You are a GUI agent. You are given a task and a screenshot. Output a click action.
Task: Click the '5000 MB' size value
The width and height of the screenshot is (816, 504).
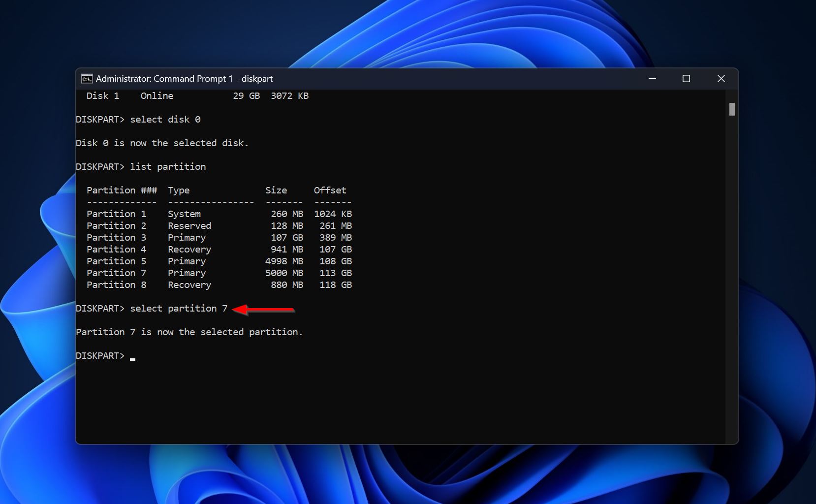284,273
